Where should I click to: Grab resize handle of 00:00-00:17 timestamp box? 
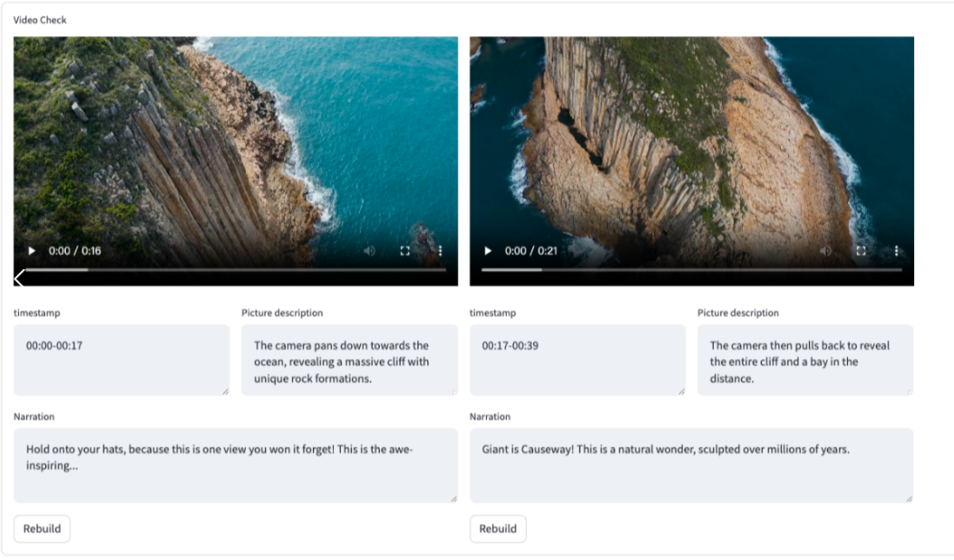(225, 391)
